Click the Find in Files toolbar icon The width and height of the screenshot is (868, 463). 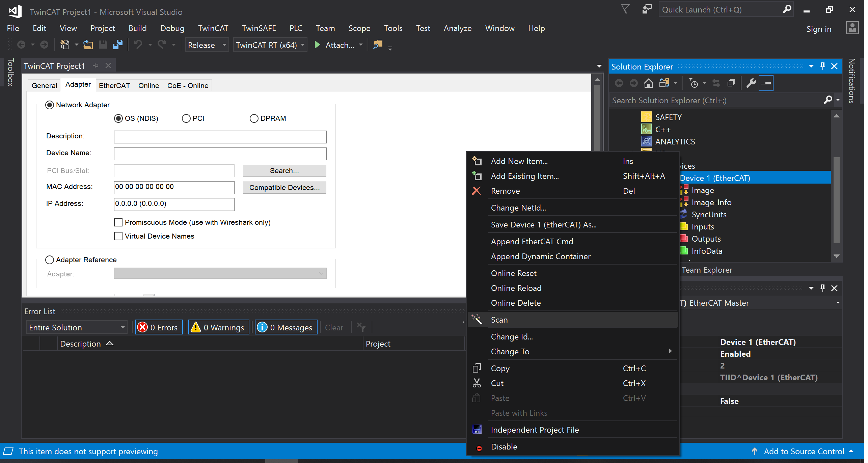click(378, 45)
